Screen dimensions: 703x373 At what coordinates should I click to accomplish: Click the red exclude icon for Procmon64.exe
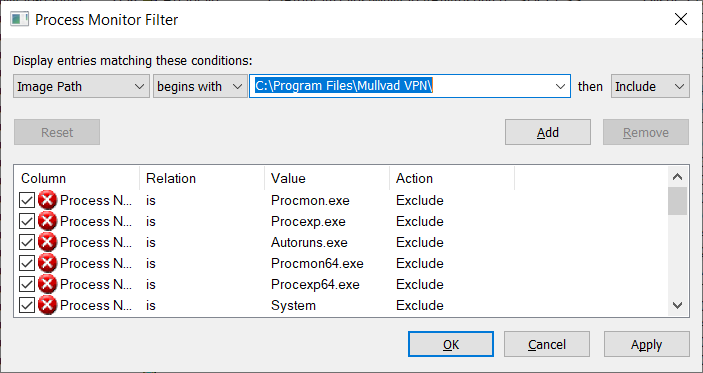(x=47, y=263)
